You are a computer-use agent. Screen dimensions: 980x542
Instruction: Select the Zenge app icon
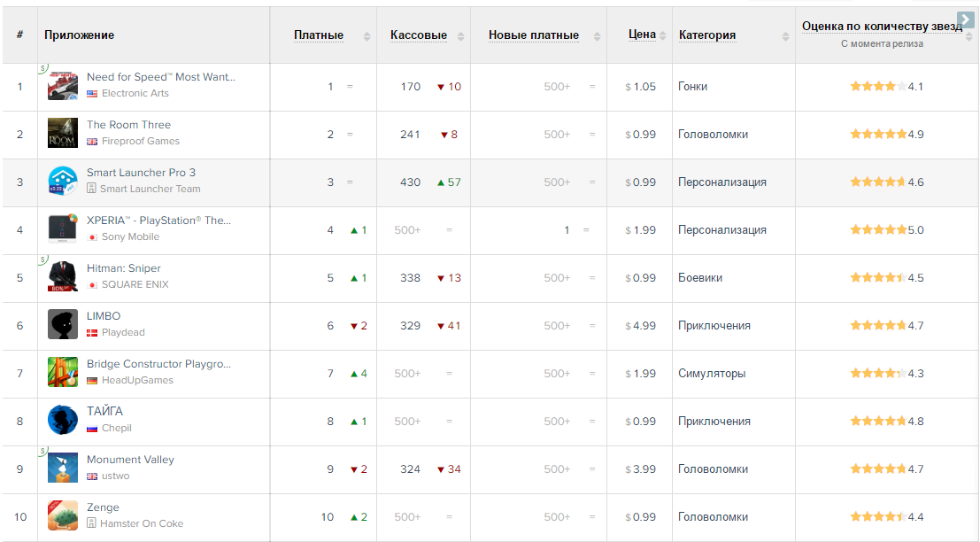(63, 516)
